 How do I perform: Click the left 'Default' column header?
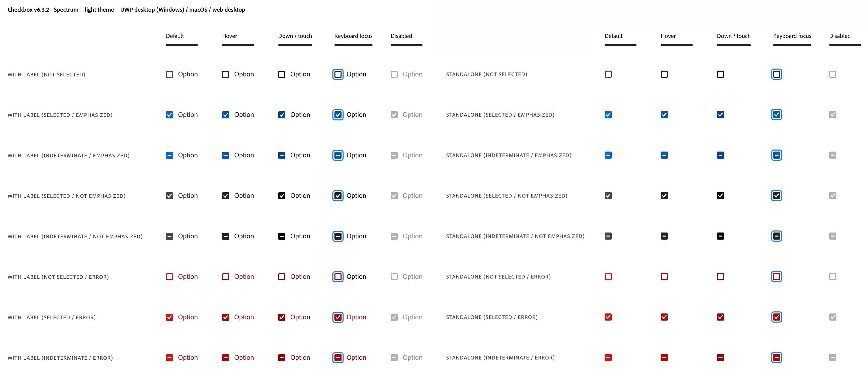click(175, 36)
